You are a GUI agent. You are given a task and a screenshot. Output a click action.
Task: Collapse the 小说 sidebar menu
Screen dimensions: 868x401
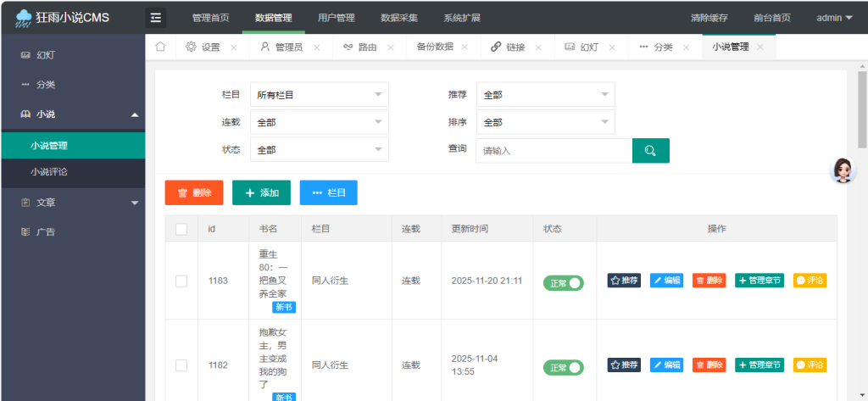[x=73, y=114]
